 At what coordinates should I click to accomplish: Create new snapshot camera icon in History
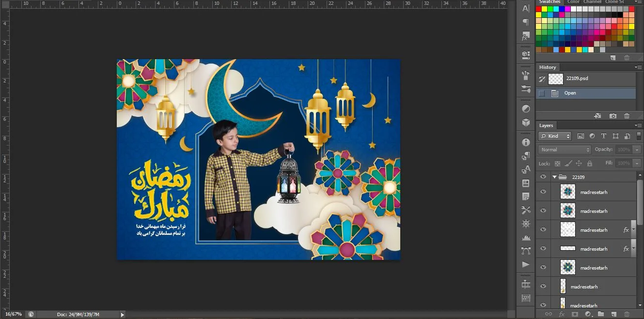[x=613, y=116]
